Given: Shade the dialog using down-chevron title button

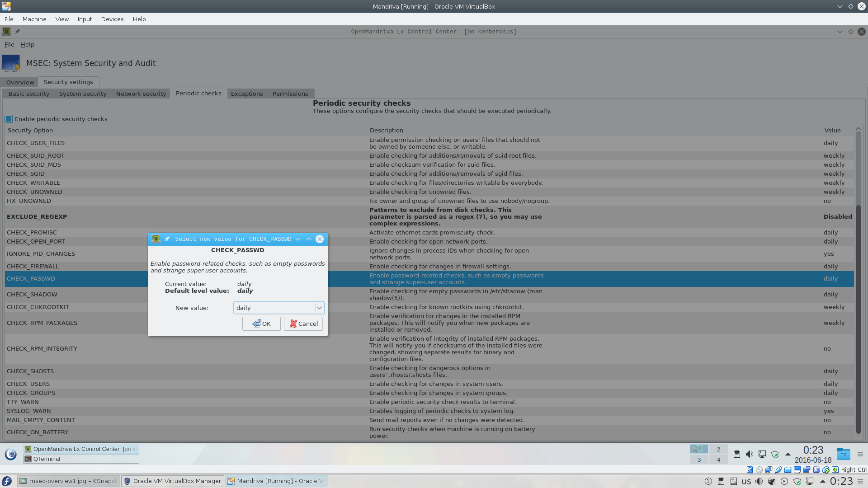Looking at the screenshot, I should pyautogui.click(x=298, y=239).
